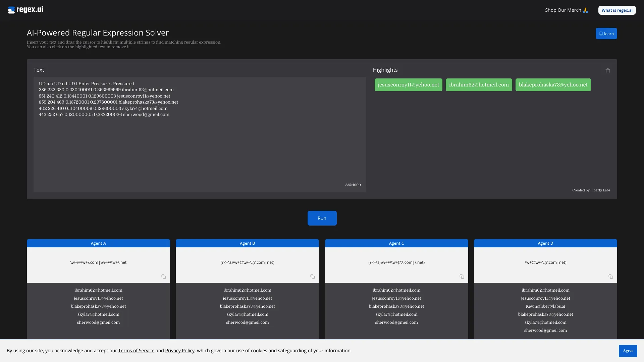
Task: Select the Agent A header
Action: click(98, 243)
